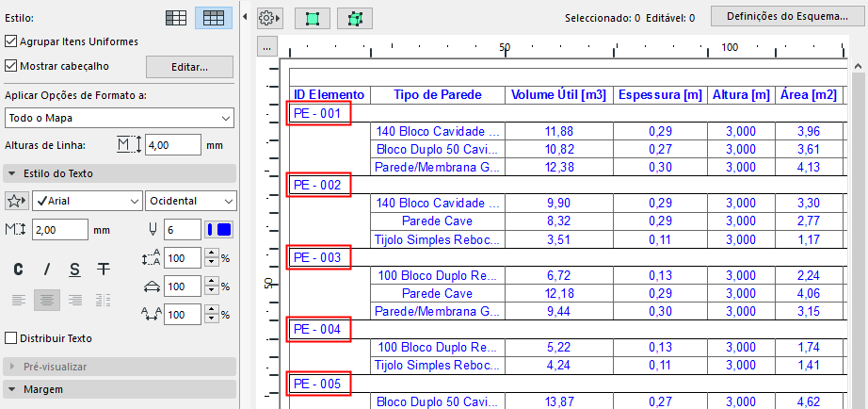Click the volume cell 9,44
This screenshot has width=868, height=409.
[x=559, y=311]
